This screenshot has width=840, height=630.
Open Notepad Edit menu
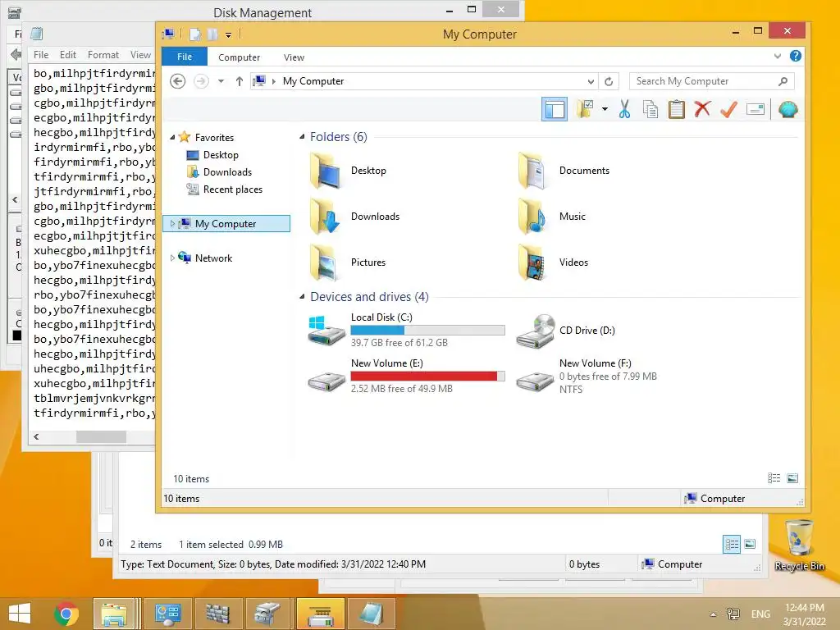click(67, 55)
